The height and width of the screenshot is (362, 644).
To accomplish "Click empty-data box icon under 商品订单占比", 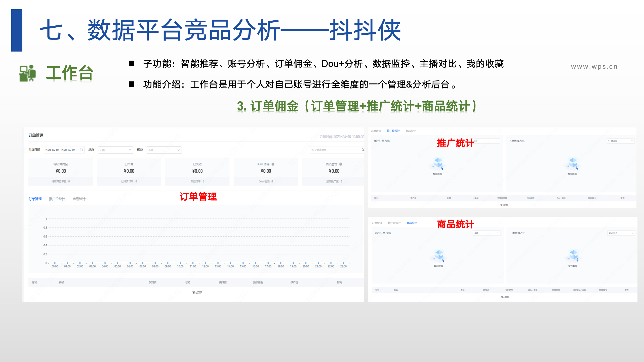I will [438, 256].
